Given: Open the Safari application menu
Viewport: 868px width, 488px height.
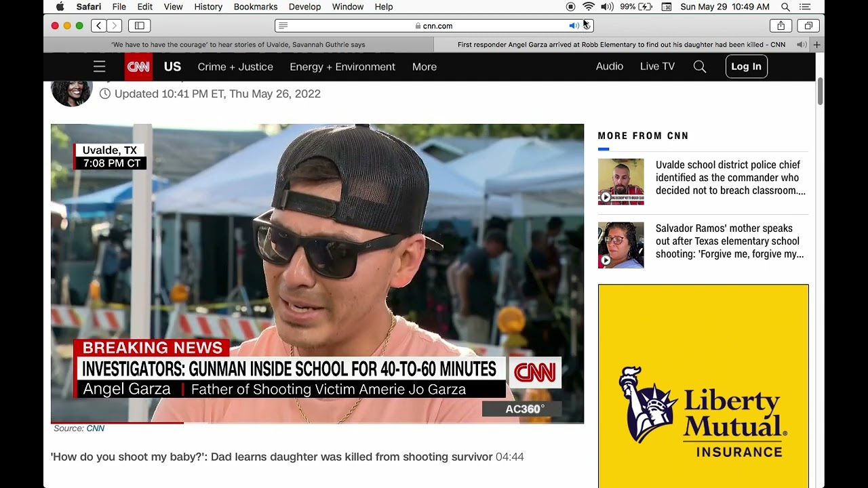Looking at the screenshot, I should tap(89, 7).
